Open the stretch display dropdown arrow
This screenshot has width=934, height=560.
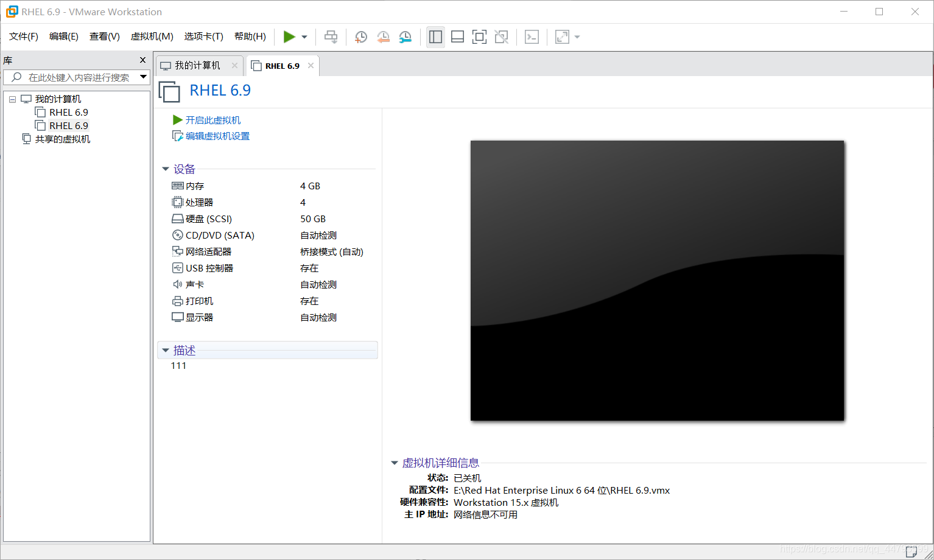coord(577,37)
